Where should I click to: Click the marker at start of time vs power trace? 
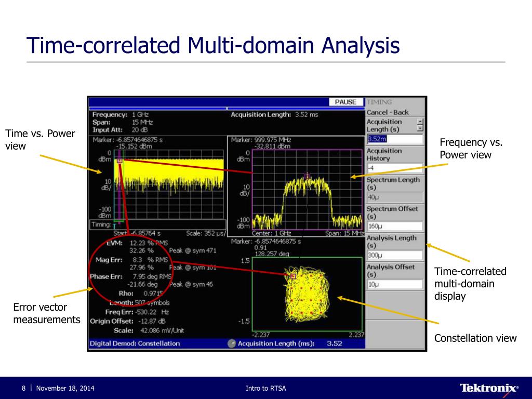pyautogui.click(x=120, y=161)
